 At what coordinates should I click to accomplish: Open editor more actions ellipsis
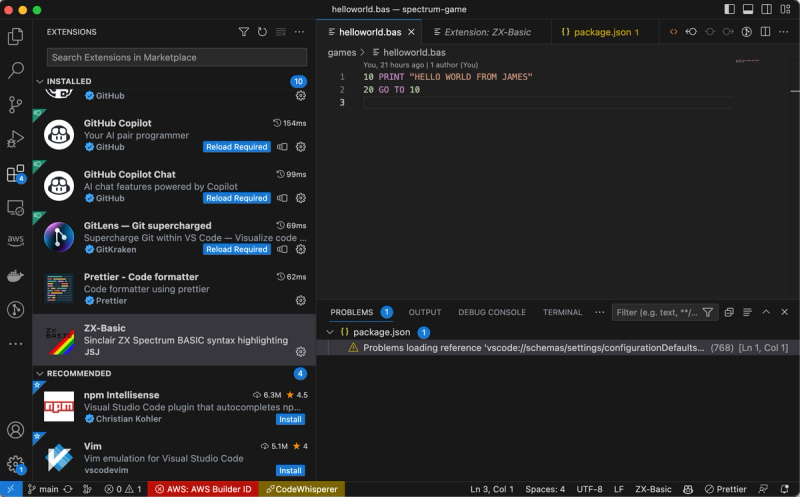[784, 32]
